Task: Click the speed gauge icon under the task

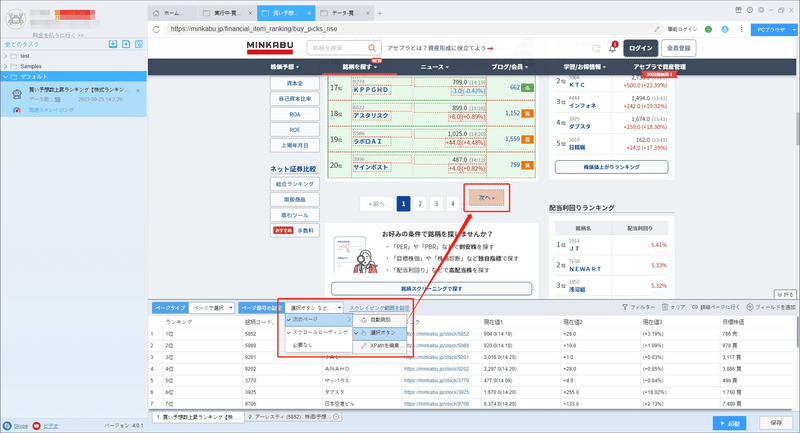Action: (17, 110)
